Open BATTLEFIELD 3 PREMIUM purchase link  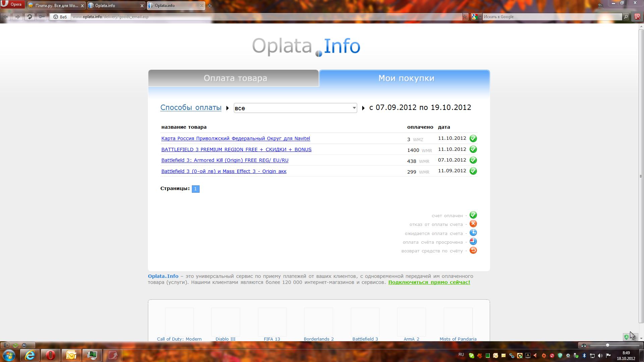tap(236, 149)
